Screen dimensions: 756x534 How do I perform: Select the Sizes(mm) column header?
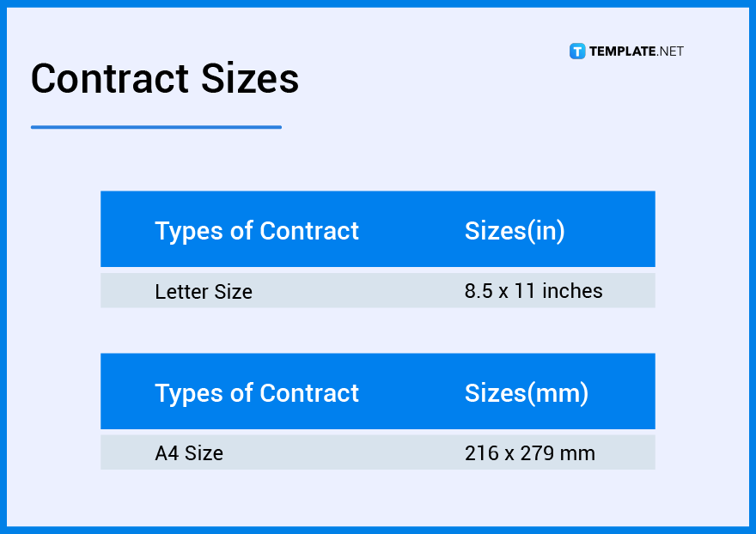tap(527, 393)
